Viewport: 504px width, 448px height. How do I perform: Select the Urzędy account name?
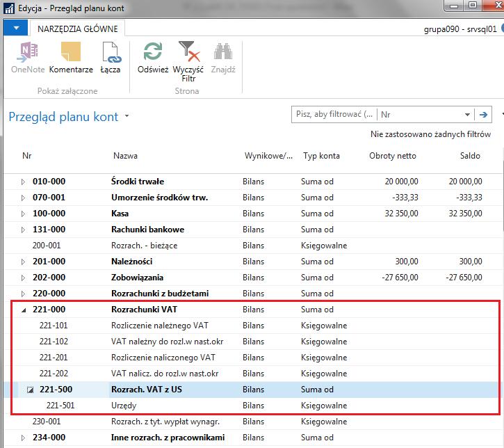point(124,406)
